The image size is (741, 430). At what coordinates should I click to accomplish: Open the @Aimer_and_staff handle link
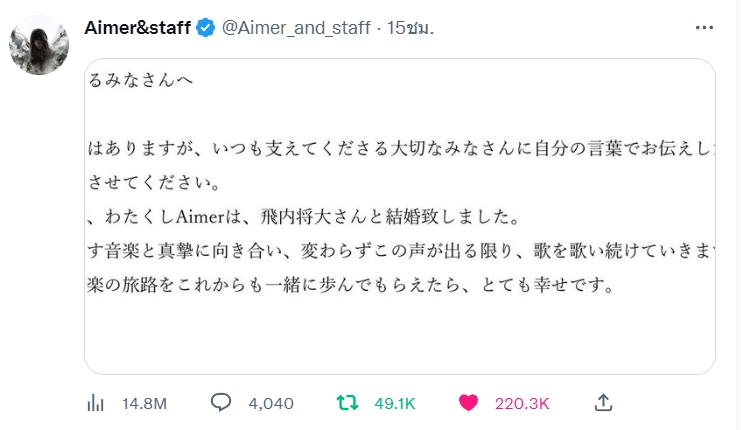coord(296,28)
